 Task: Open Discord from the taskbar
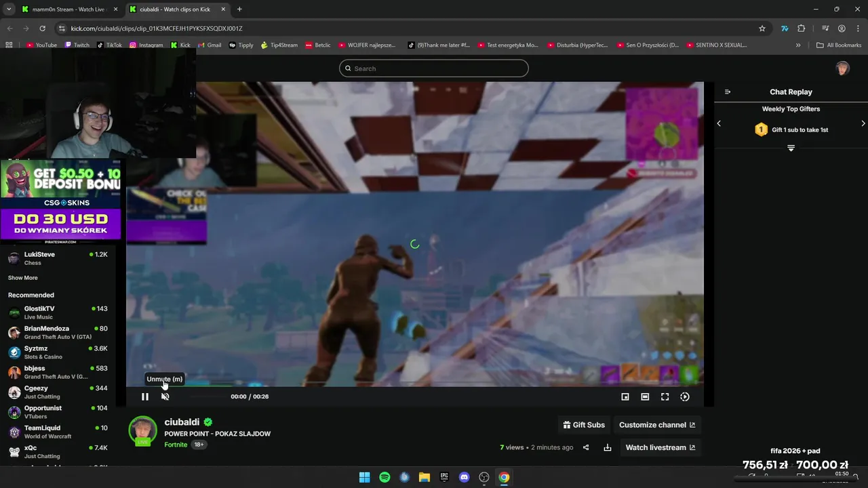point(464,477)
